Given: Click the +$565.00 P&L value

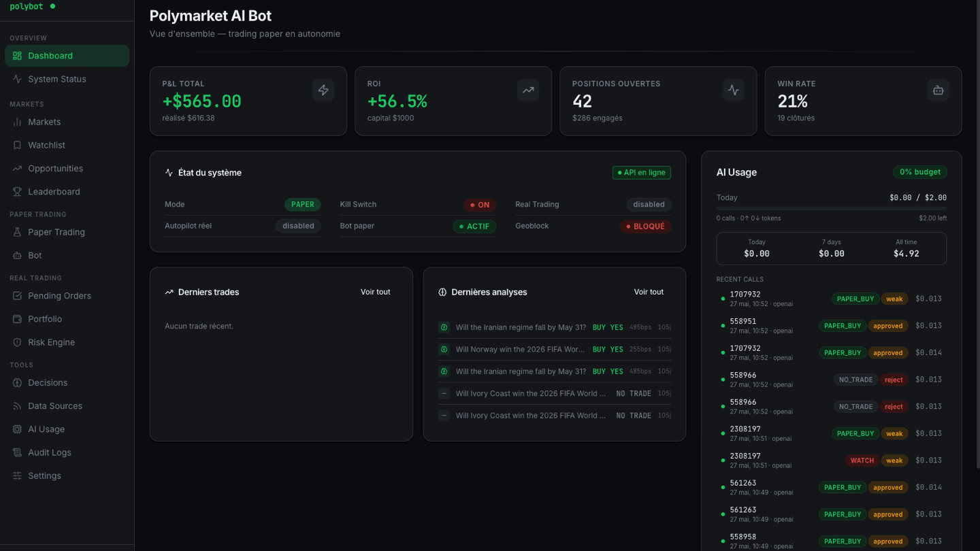Looking at the screenshot, I should 201,101.
